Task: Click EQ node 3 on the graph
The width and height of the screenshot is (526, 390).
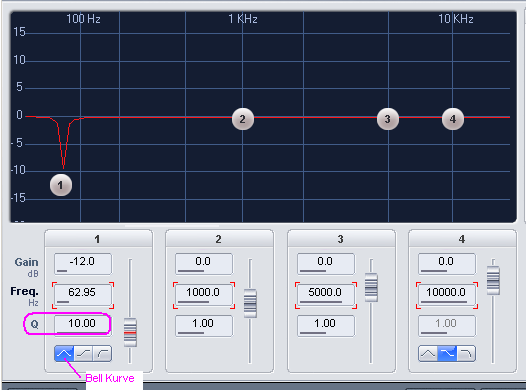Action: coord(388,119)
